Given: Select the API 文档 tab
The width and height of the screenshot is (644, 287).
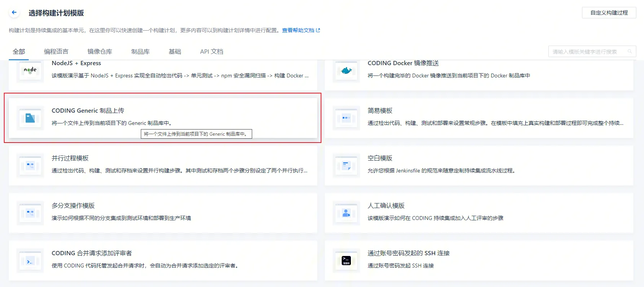Looking at the screenshot, I should click(212, 52).
